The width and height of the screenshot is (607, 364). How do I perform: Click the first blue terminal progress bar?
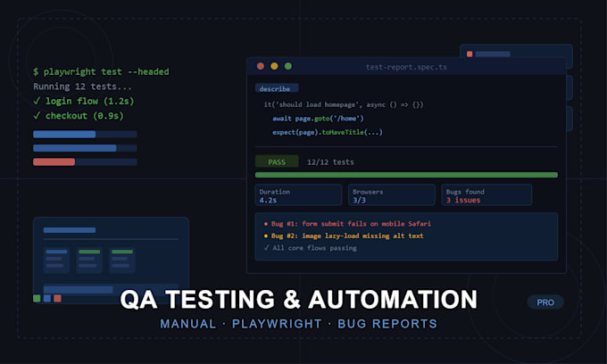pyautogui.click(x=85, y=134)
